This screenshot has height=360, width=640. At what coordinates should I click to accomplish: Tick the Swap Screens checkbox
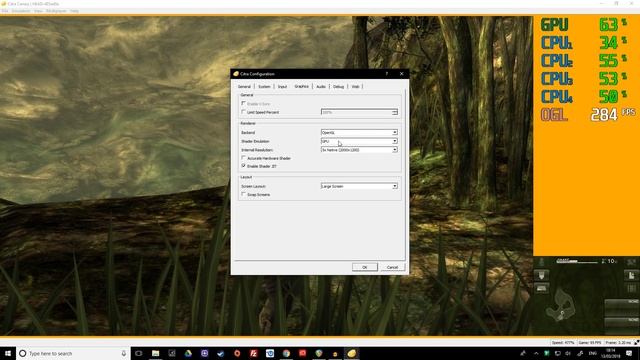244,194
